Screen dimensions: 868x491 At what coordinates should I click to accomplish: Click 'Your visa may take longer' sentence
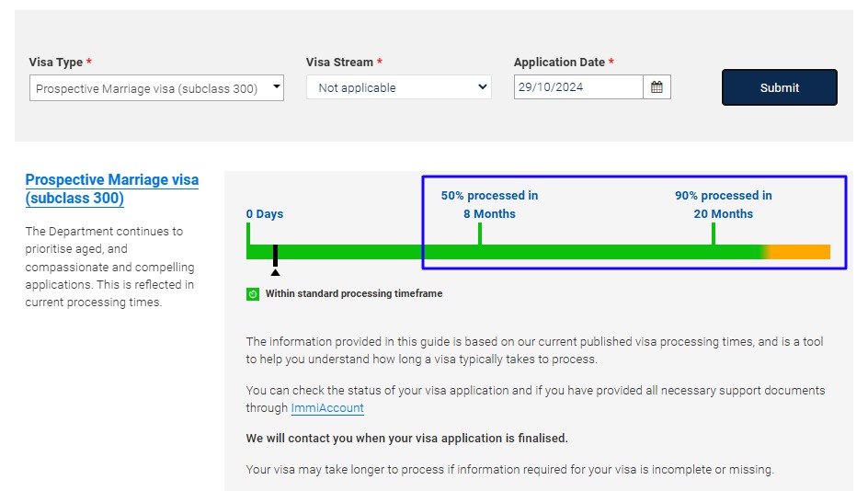[509, 470]
